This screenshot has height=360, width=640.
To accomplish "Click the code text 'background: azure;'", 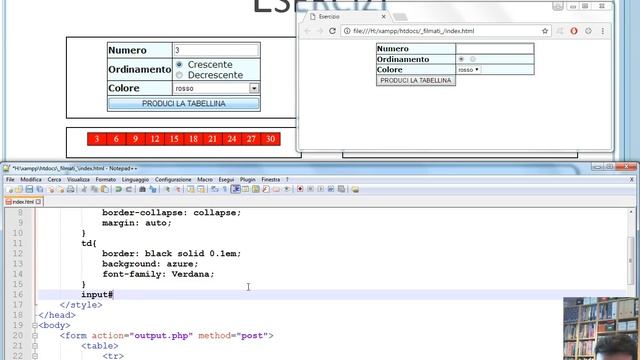I will (x=150, y=264).
